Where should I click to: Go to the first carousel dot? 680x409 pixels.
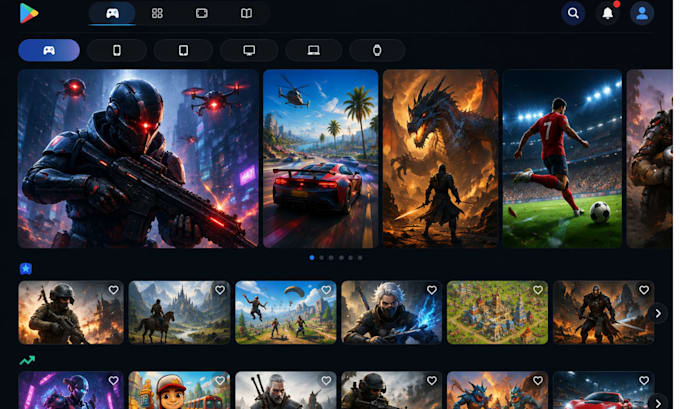click(312, 258)
